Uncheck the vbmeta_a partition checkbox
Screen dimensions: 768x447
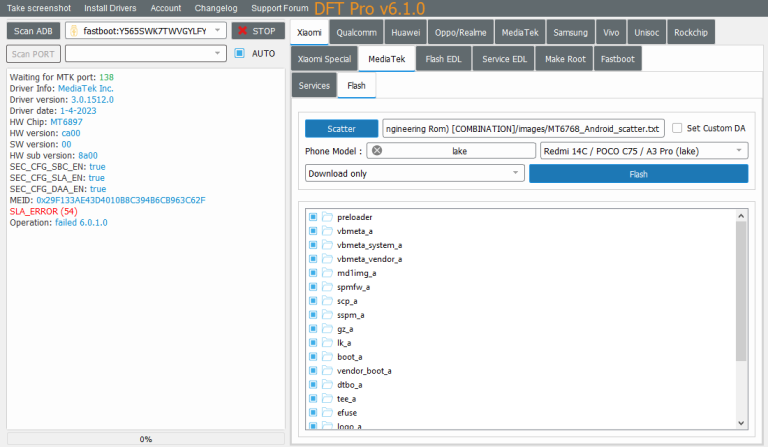[313, 231]
